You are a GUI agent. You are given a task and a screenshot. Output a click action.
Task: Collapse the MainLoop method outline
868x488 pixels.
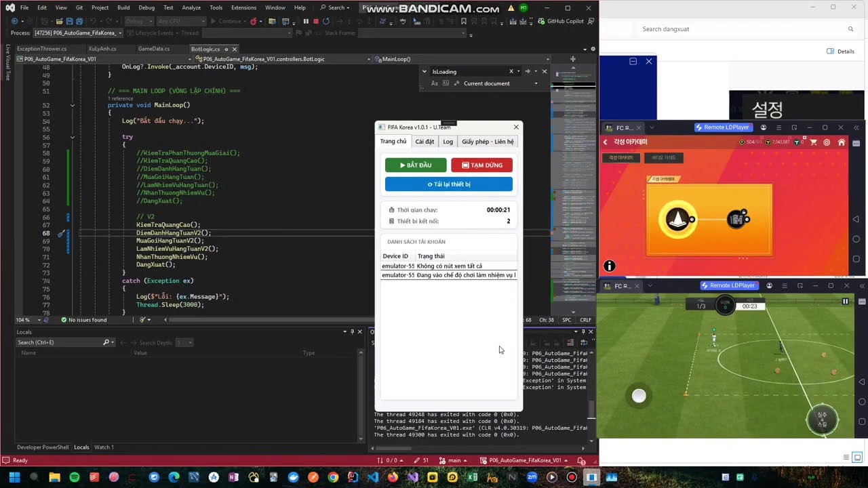point(72,105)
